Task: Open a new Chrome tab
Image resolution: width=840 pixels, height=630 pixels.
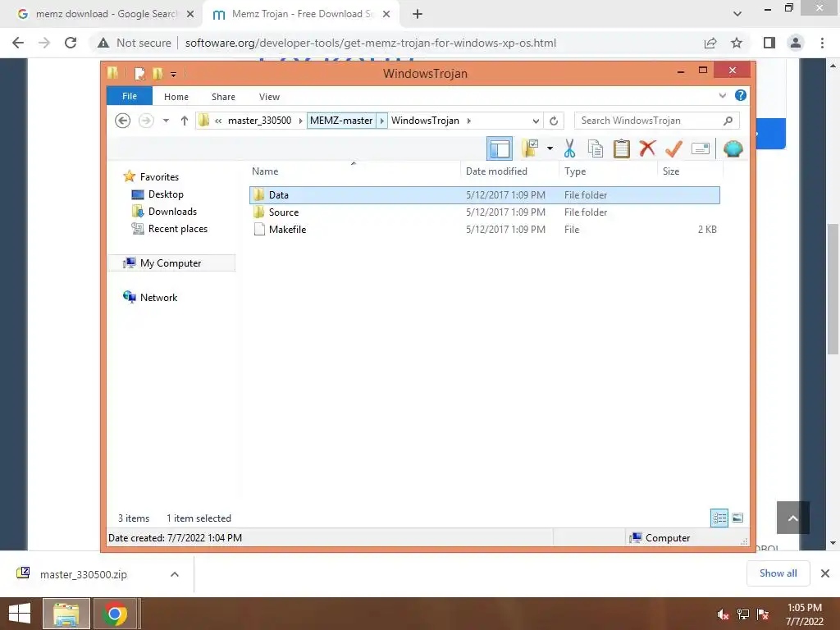Action: (418, 15)
